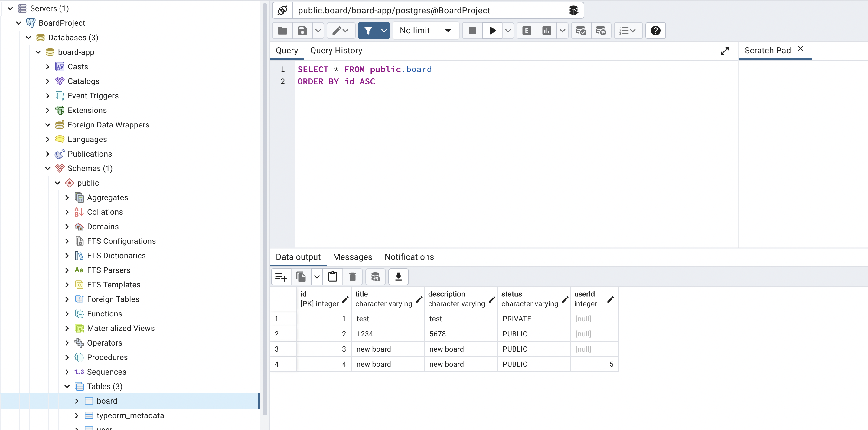This screenshot has height=430, width=868.
Task: Click the Execute query play button
Action: coord(492,31)
